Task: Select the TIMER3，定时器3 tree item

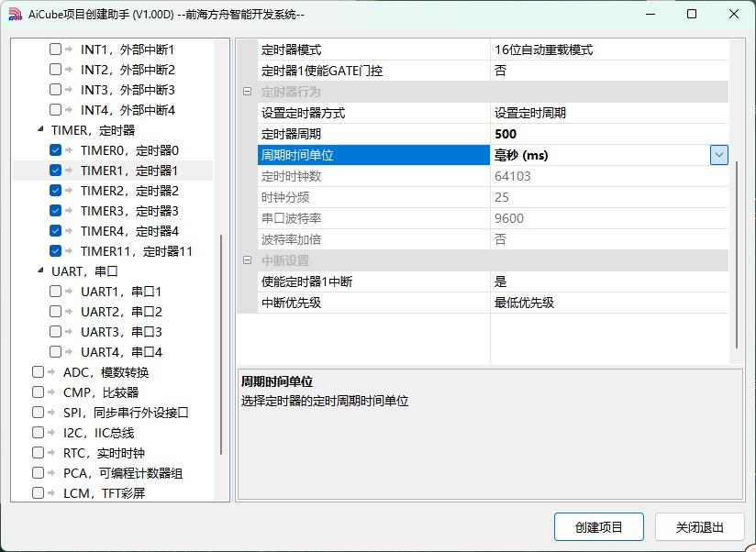Action: 129,211
